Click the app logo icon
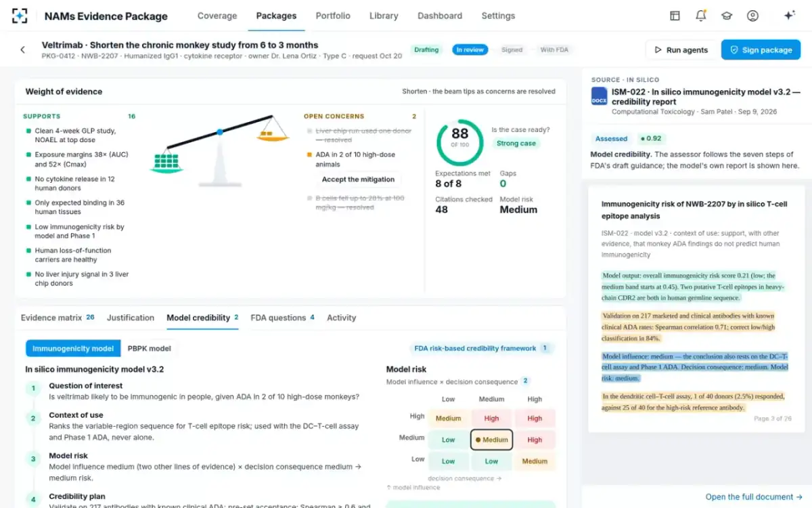812x508 pixels. pos(20,16)
